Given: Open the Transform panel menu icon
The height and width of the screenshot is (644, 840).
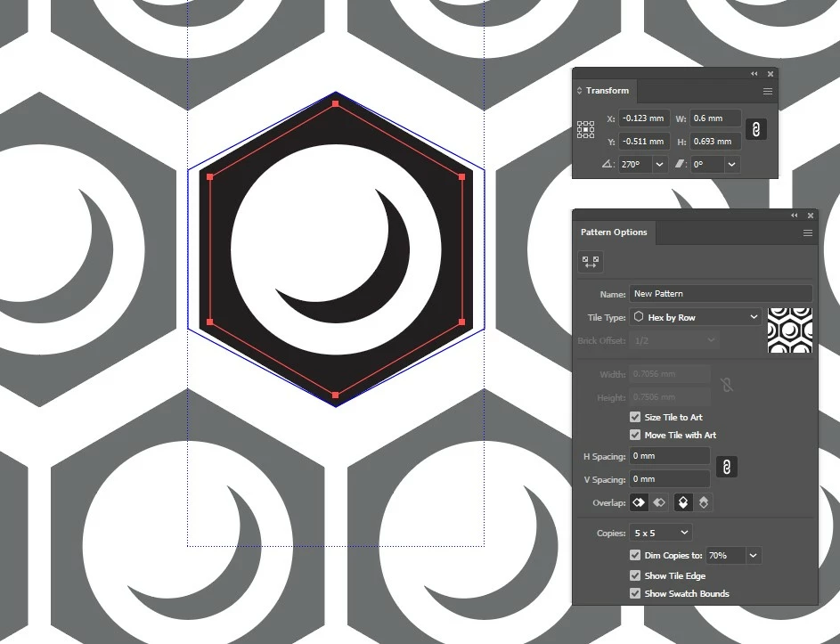Looking at the screenshot, I should click(x=768, y=91).
